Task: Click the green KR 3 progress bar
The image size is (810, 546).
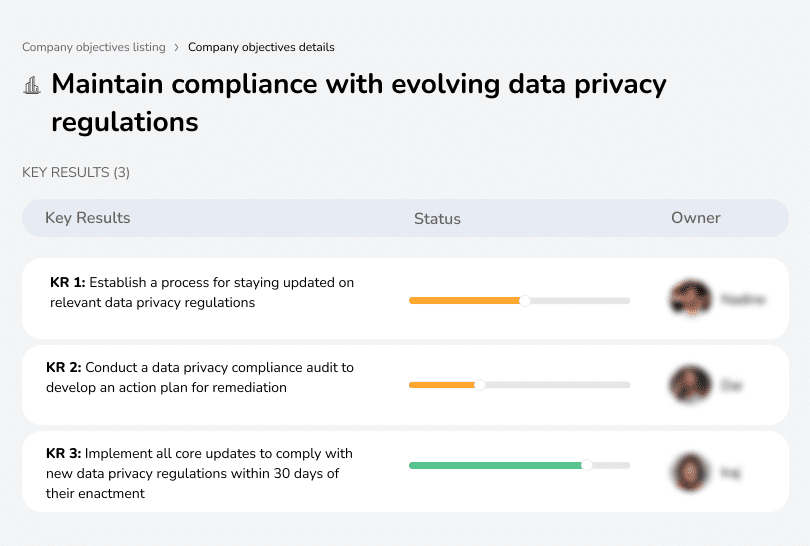Action: tap(495, 465)
